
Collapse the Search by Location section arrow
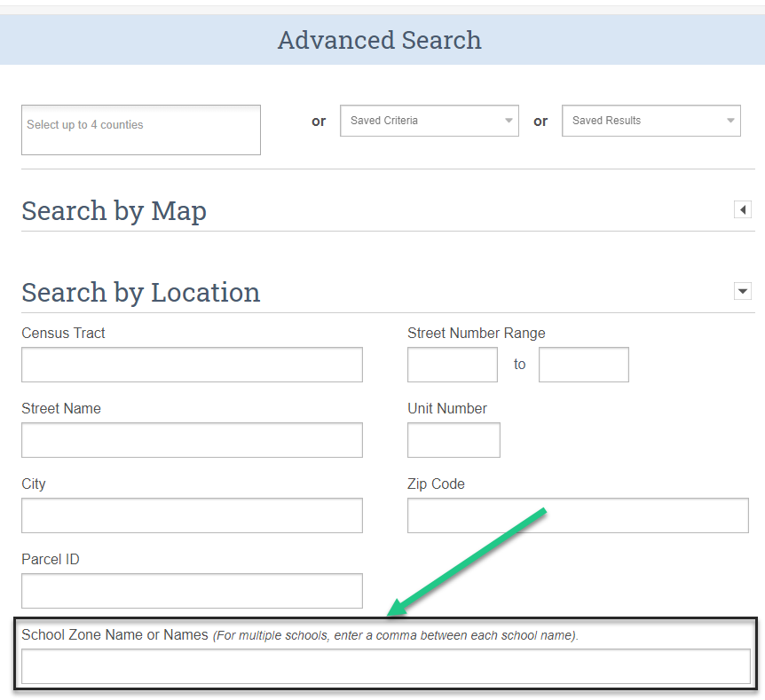click(x=743, y=291)
